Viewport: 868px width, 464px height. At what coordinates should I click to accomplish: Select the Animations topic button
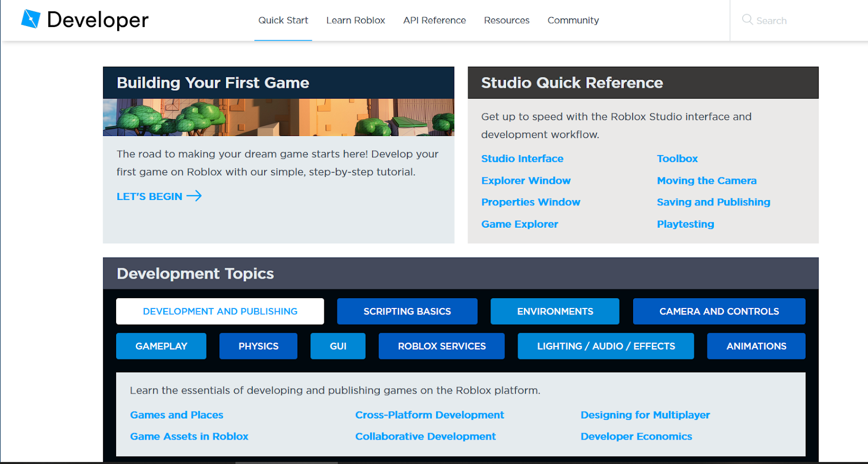pyautogui.click(x=756, y=346)
